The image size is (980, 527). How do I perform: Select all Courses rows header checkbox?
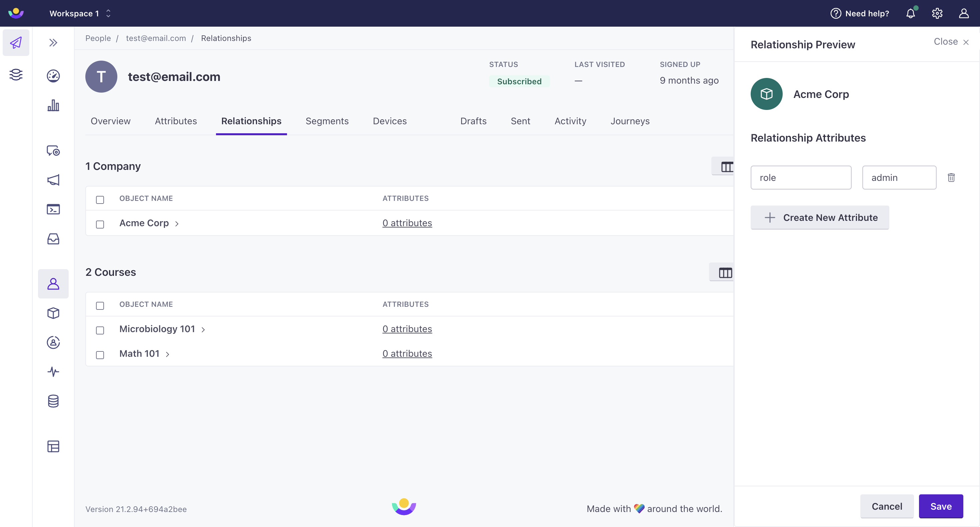(100, 306)
